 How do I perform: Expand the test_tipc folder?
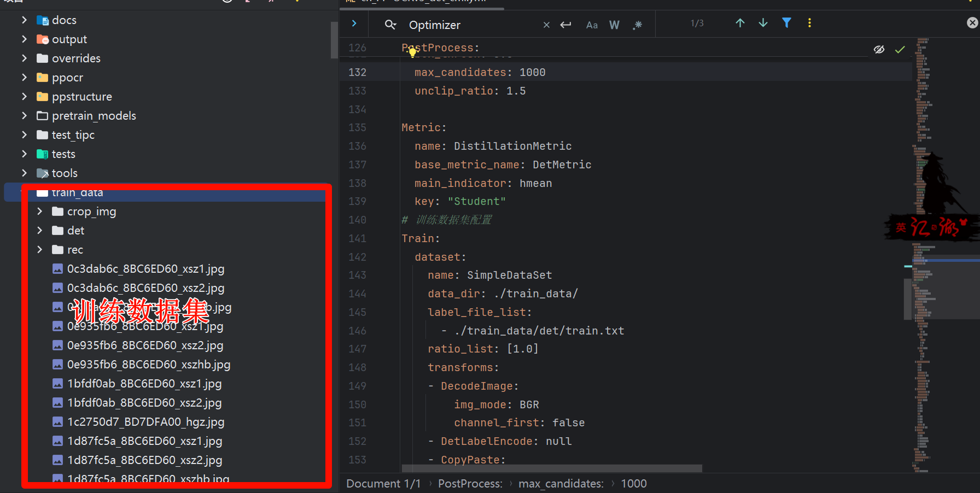coord(24,135)
